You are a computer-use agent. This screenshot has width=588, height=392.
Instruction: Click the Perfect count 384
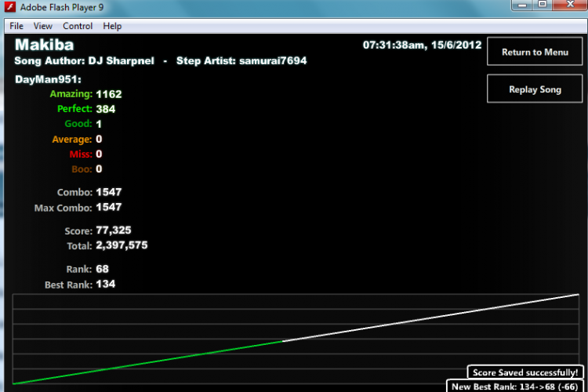105,109
